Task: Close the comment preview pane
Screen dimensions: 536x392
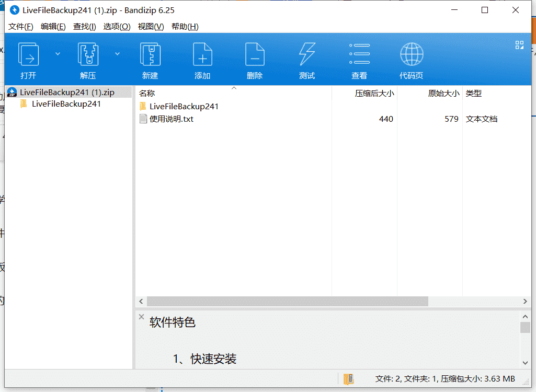Action: pos(141,317)
